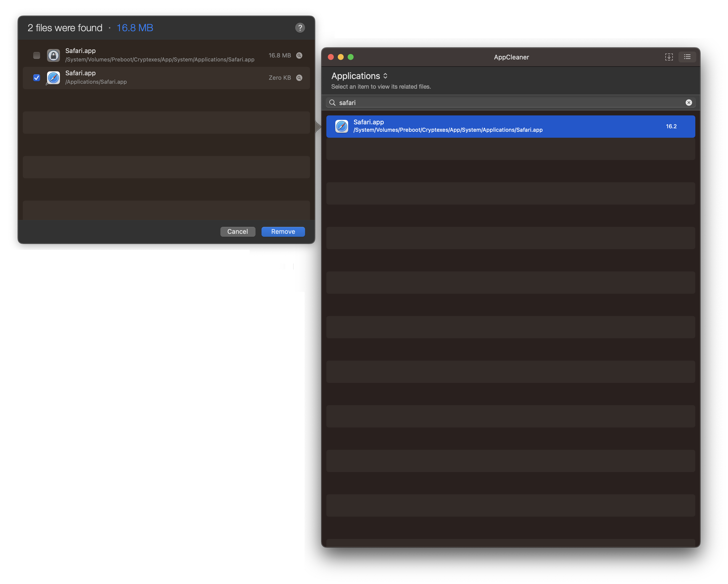Clear the safari search text
The width and height of the screenshot is (728, 584).
point(688,103)
